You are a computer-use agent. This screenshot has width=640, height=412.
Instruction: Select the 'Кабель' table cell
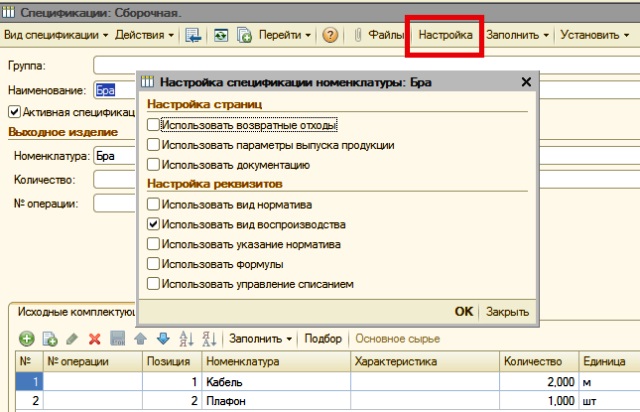(x=275, y=381)
